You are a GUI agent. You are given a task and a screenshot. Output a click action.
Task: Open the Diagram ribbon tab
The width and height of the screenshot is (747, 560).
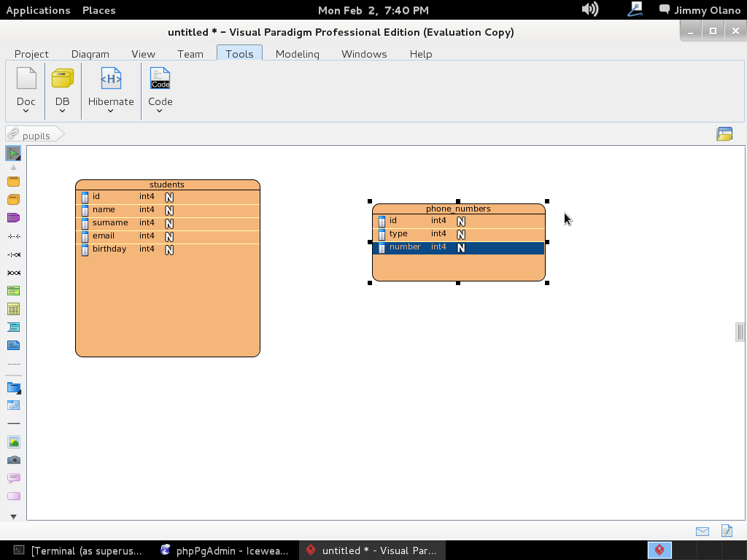coord(90,54)
